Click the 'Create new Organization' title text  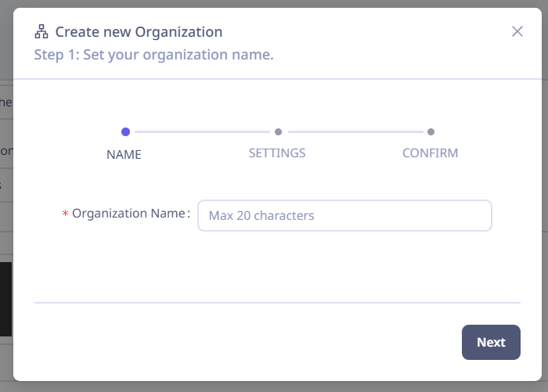pyautogui.click(x=139, y=32)
